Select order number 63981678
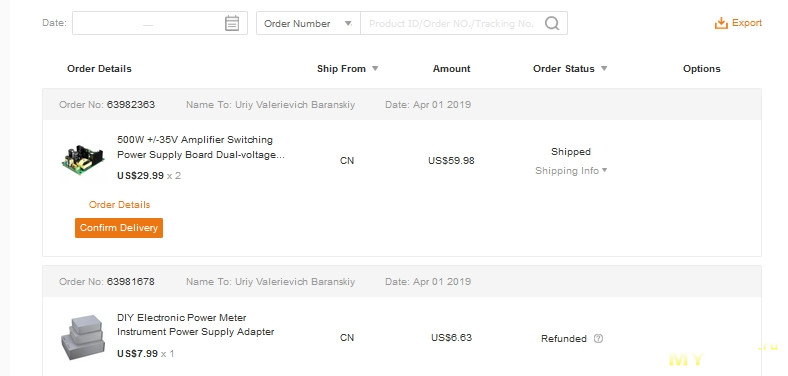 [131, 281]
